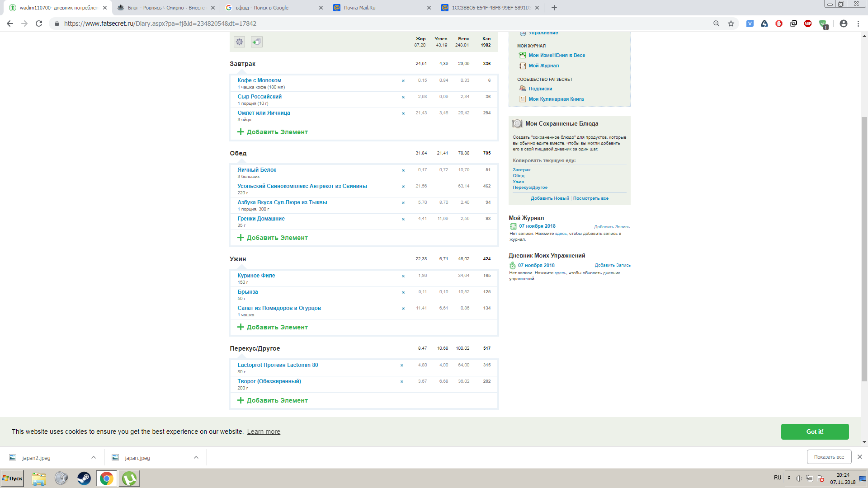
Task: Open Chrome's three-dot menu
Action: tap(858, 23)
